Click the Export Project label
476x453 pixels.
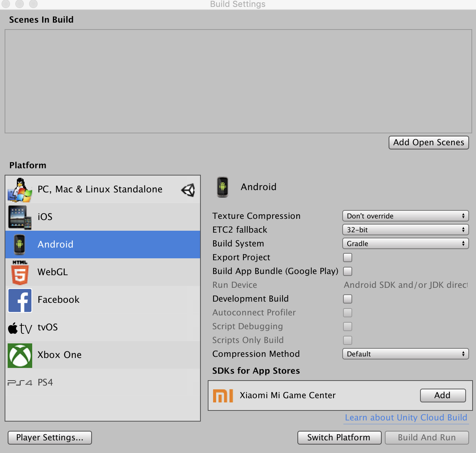[241, 258]
